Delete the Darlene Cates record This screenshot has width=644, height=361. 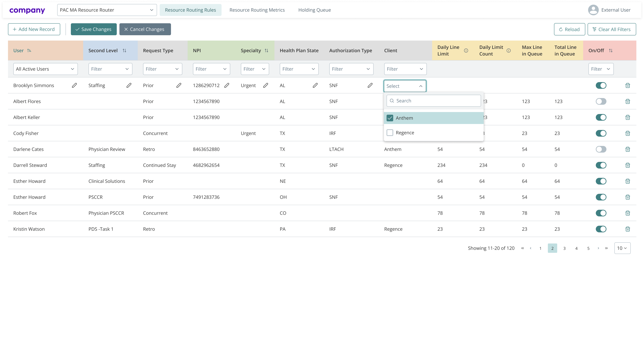click(x=628, y=149)
